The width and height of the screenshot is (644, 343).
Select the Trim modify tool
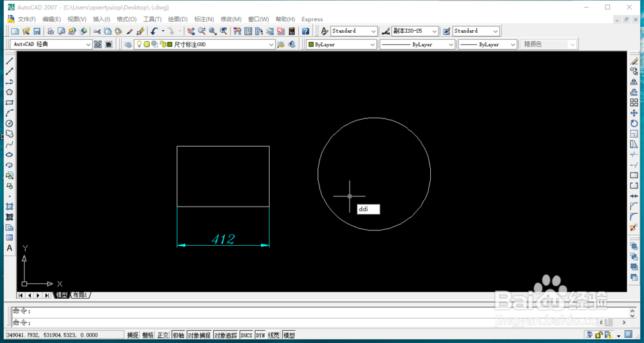634,154
